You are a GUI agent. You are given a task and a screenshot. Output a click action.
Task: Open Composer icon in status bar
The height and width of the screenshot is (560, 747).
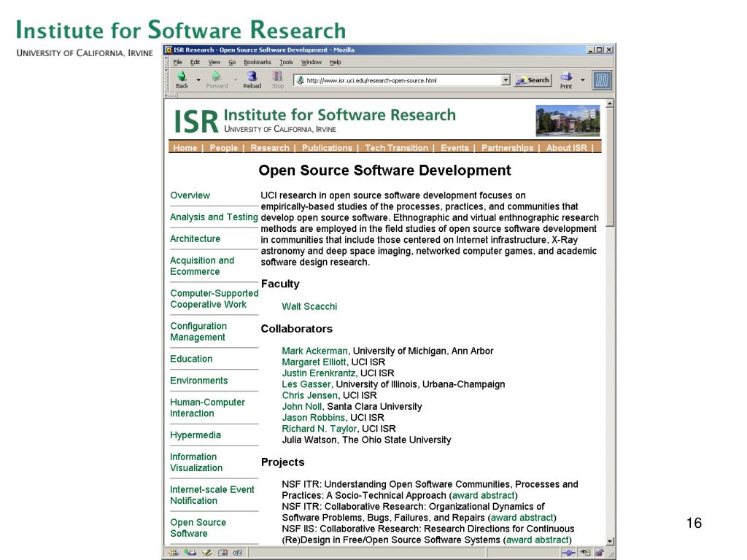tap(206, 553)
